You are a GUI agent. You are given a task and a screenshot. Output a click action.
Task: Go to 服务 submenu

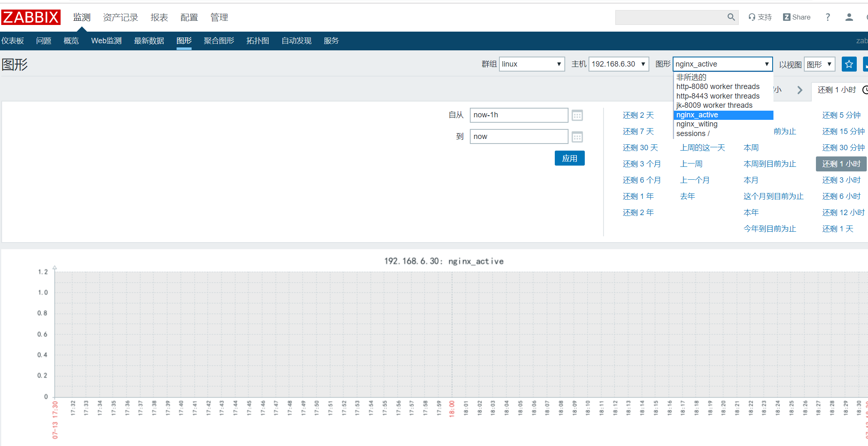tap(331, 41)
